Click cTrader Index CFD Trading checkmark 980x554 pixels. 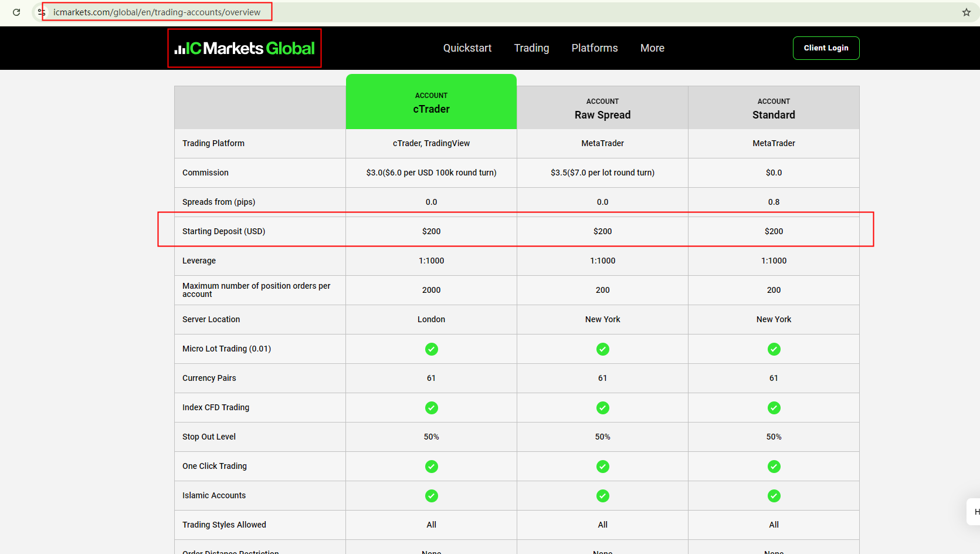[431, 408]
